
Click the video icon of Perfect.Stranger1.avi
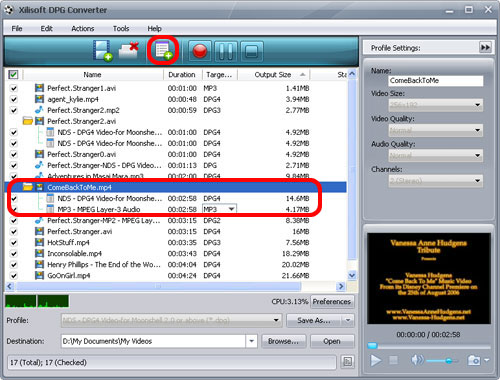pos(39,88)
